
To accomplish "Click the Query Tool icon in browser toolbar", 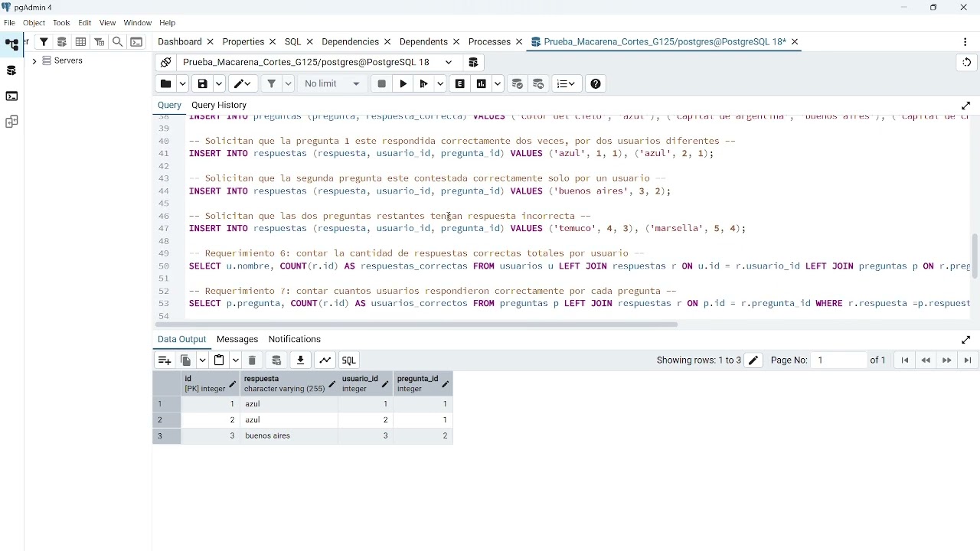I will (62, 42).
